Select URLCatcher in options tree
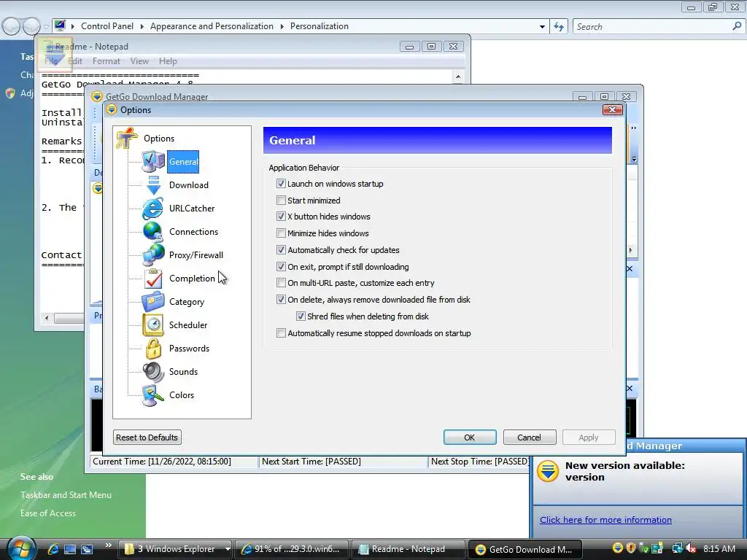 (x=192, y=208)
